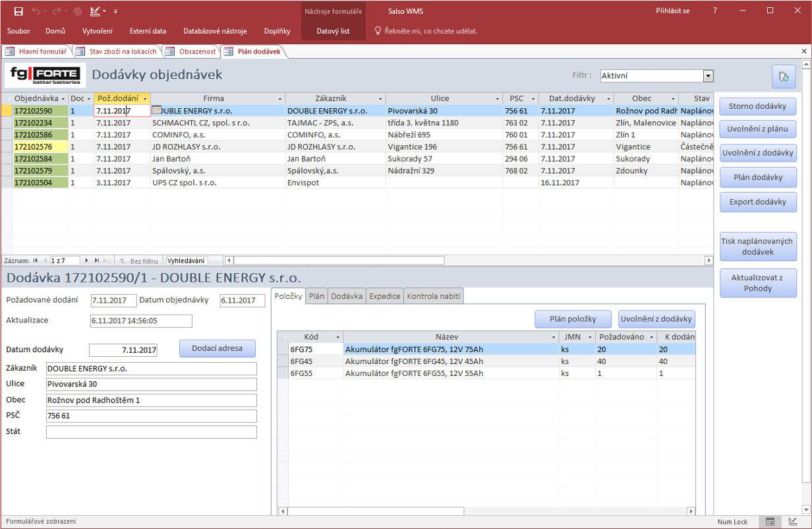Click the Storno dodávky button
Image resolution: width=812 pixels, height=529 pixels.
point(757,106)
